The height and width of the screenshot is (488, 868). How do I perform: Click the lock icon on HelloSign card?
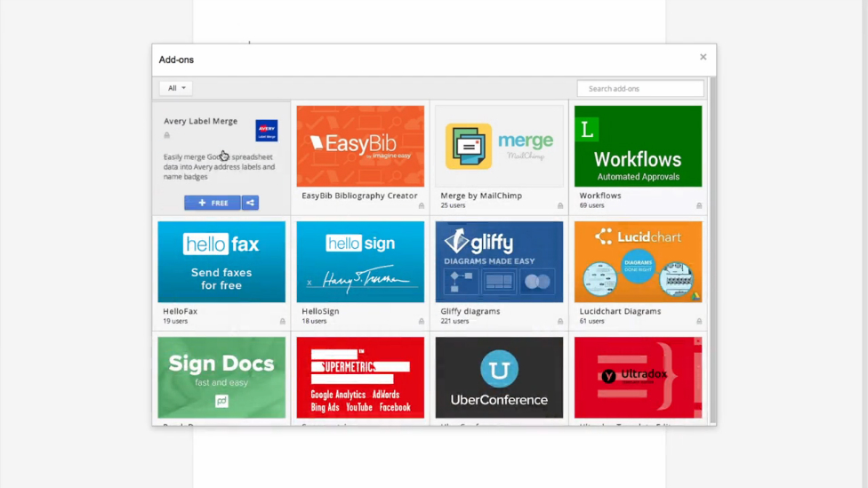coord(422,322)
